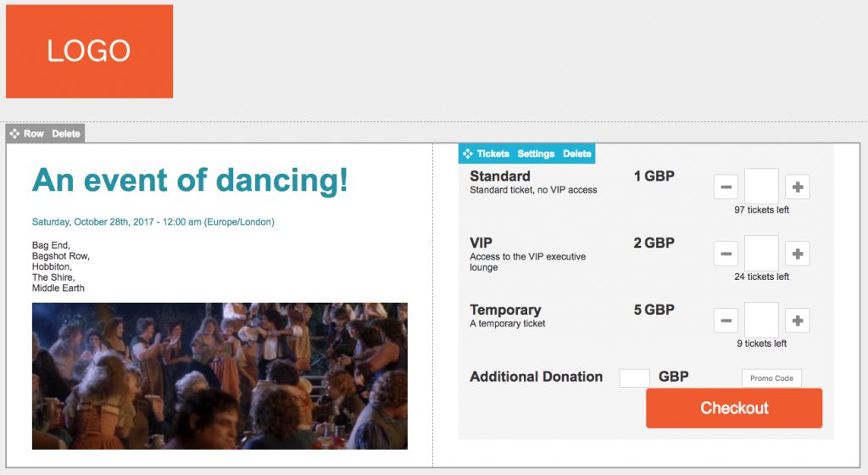Click the Checkout button

pyautogui.click(x=734, y=408)
